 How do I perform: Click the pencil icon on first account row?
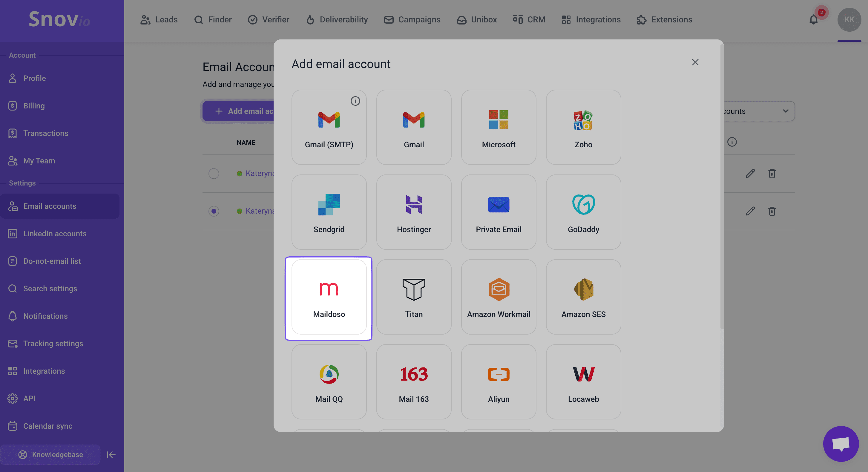pyautogui.click(x=750, y=174)
